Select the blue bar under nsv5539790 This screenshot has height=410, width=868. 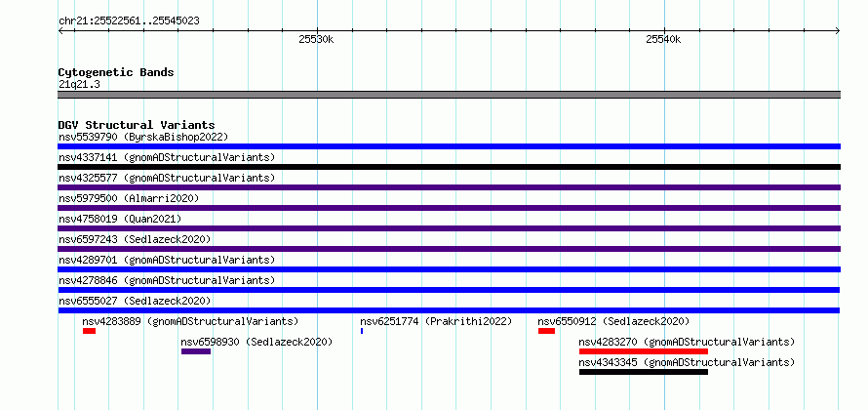point(449,146)
